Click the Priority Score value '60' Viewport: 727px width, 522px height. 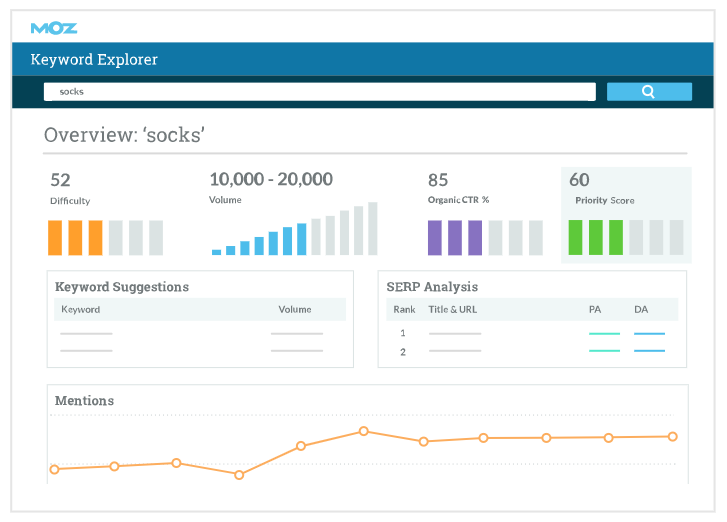point(579,180)
